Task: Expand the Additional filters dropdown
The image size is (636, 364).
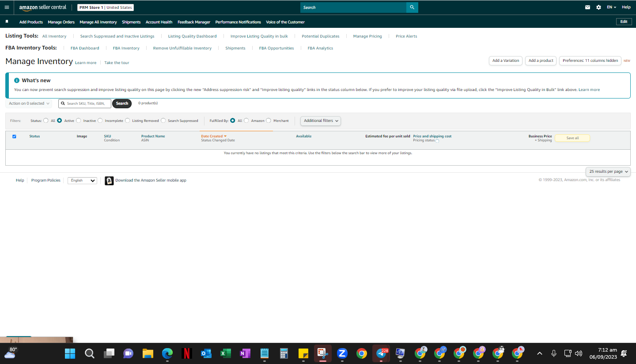Action: pyautogui.click(x=321, y=121)
